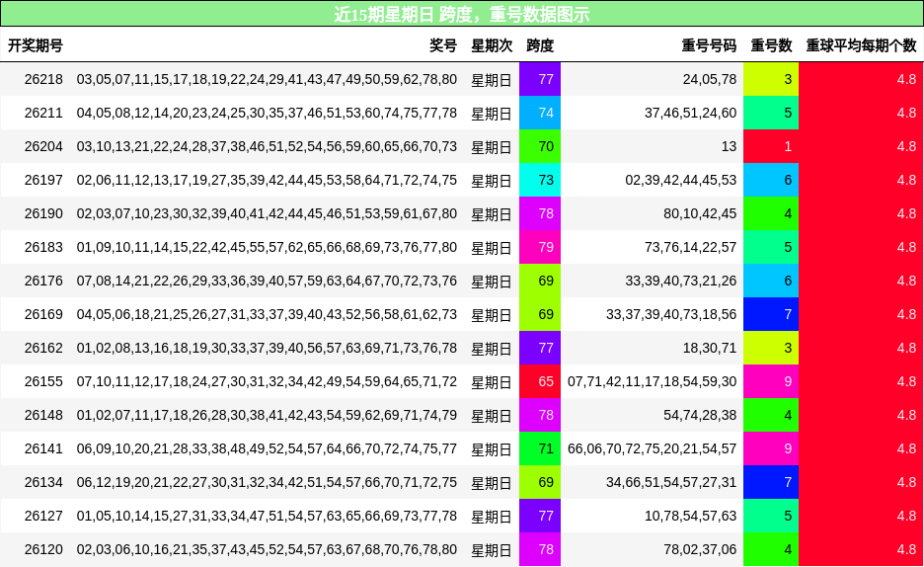Click repeat numbers 34,66,51,54,57,27,31
The height and width of the screenshot is (567, 924).
coord(671,483)
